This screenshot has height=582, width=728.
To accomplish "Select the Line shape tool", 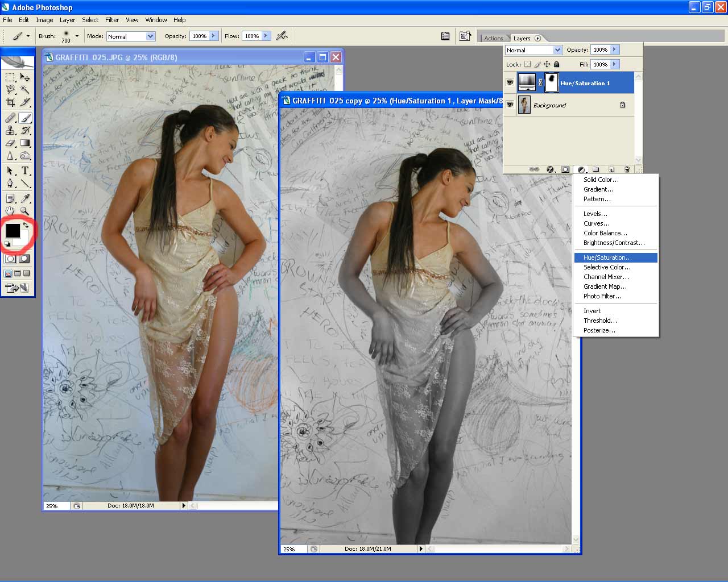I will [x=25, y=183].
